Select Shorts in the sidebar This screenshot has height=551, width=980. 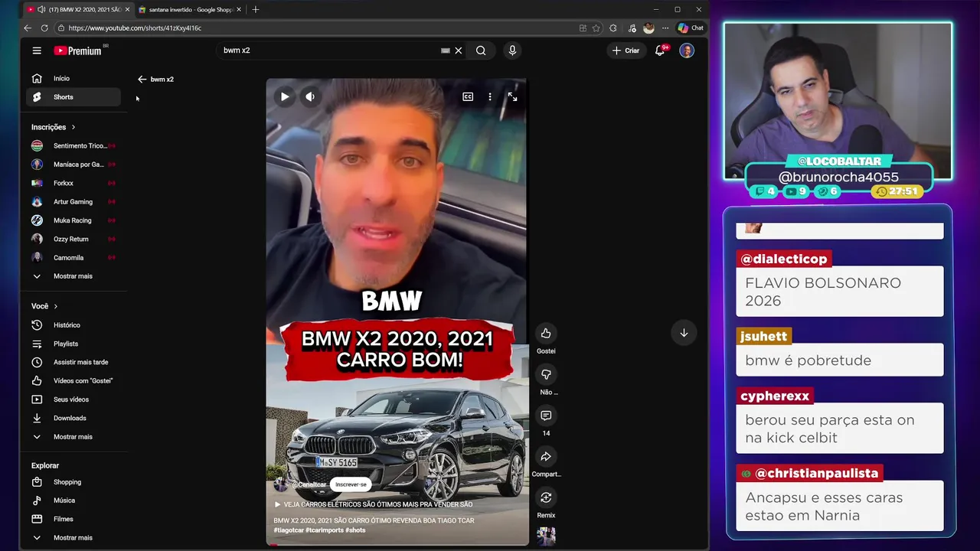pyautogui.click(x=73, y=97)
